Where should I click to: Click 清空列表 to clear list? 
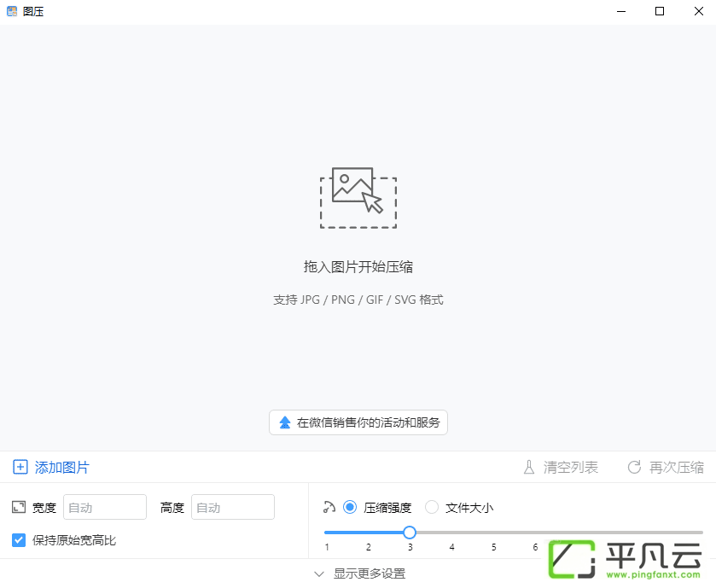click(x=561, y=467)
